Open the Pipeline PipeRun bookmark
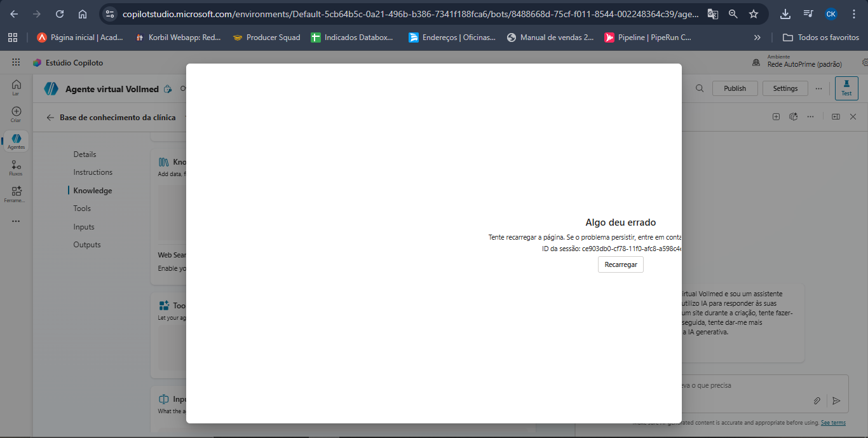The height and width of the screenshot is (438, 868). click(648, 38)
